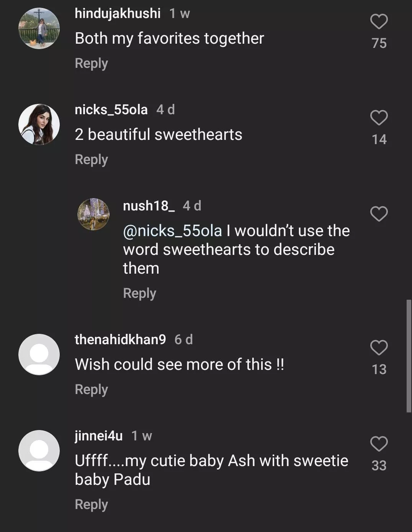412x532 pixels.
Task: Go to hindujakhushi username profile
Action: pyautogui.click(x=118, y=13)
